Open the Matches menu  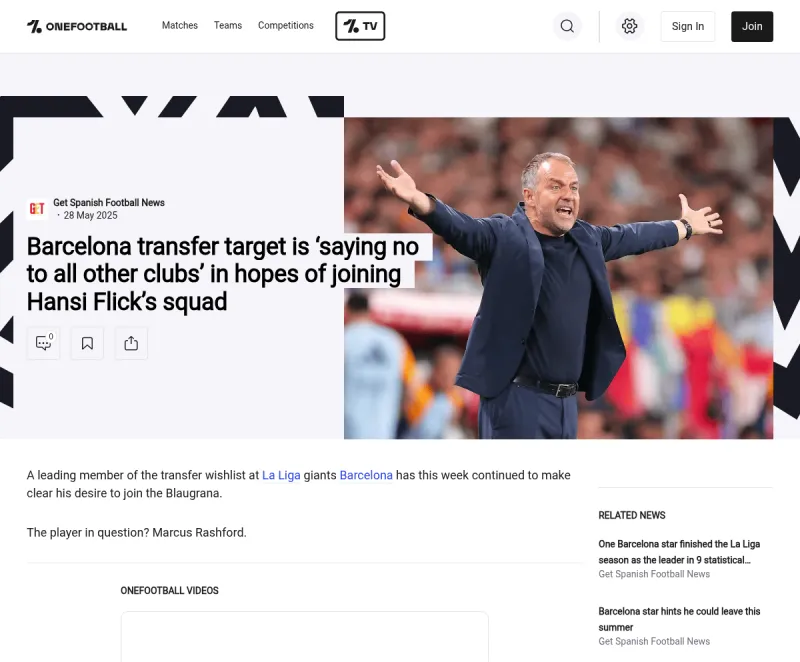[180, 26]
